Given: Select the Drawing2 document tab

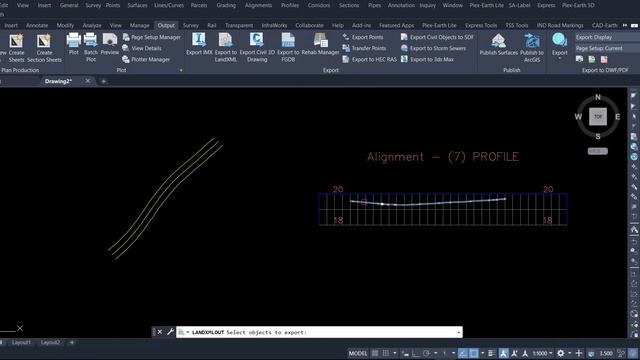Looking at the screenshot, I should tap(58, 81).
